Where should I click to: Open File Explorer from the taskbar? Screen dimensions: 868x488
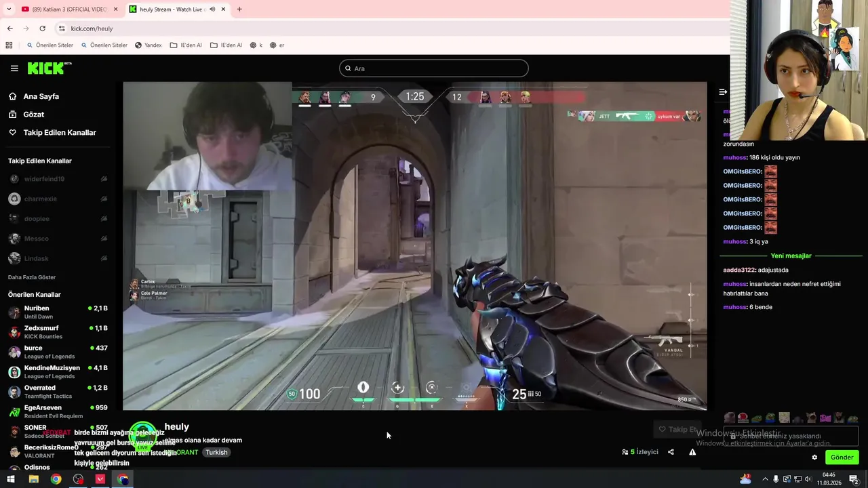click(33, 479)
